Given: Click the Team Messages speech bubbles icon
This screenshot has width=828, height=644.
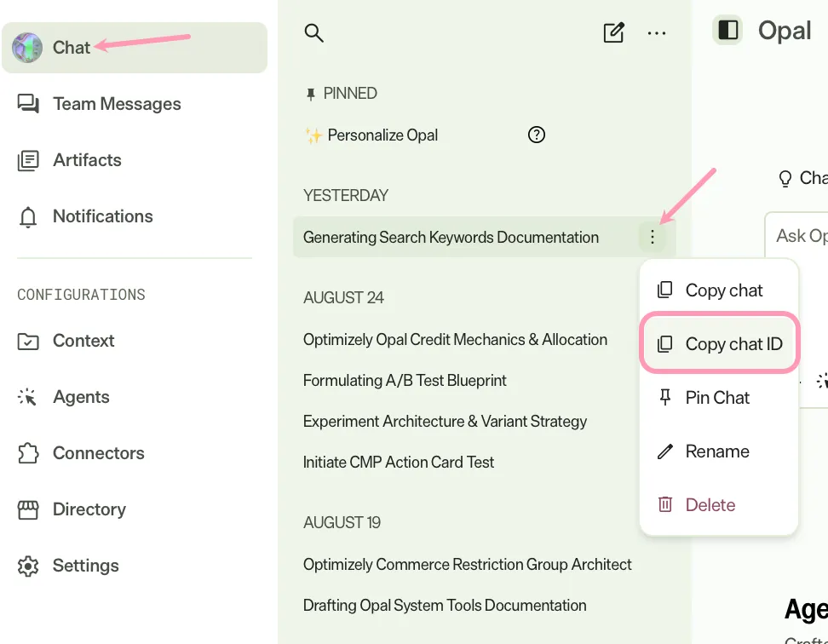Looking at the screenshot, I should point(28,103).
